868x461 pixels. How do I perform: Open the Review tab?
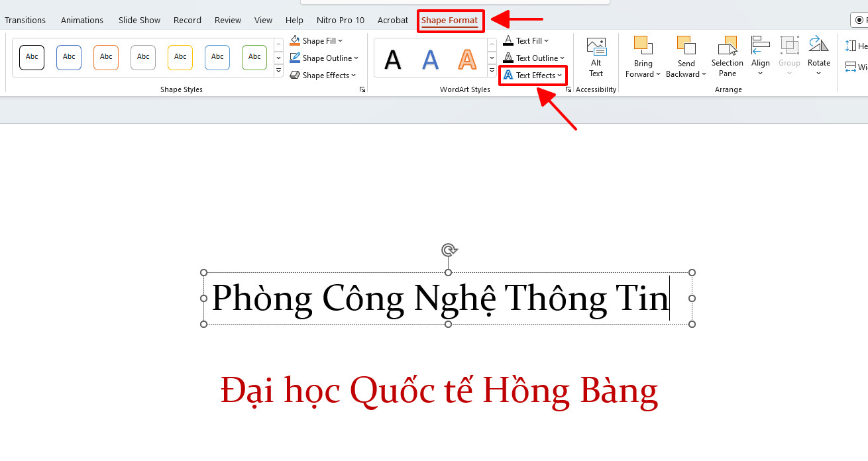[x=228, y=21]
